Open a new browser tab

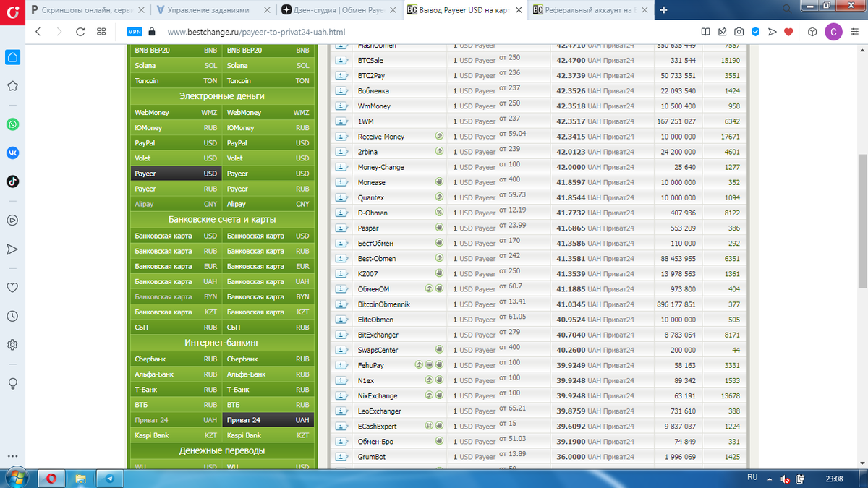tap(663, 10)
